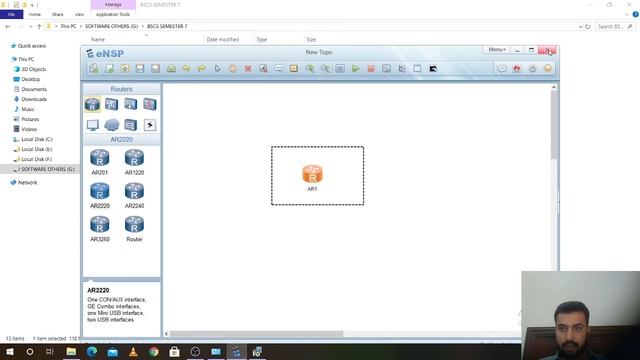Pick the AR1220 router model

coord(134,162)
